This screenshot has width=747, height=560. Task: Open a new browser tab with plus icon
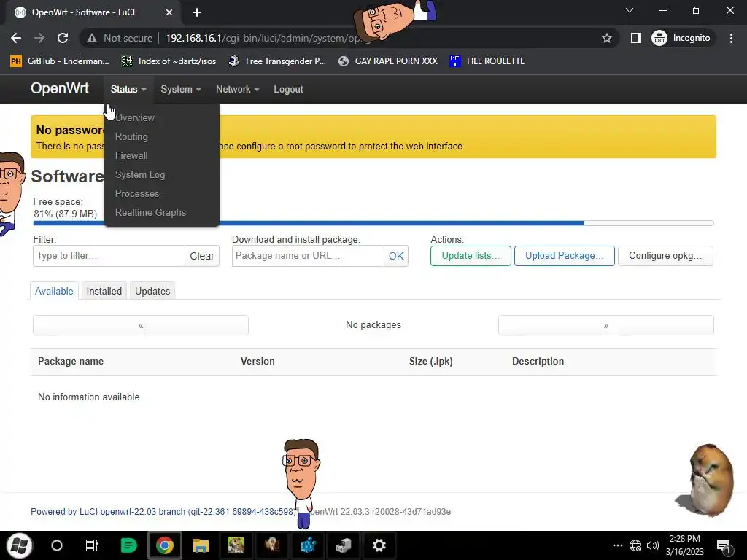click(x=197, y=12)
